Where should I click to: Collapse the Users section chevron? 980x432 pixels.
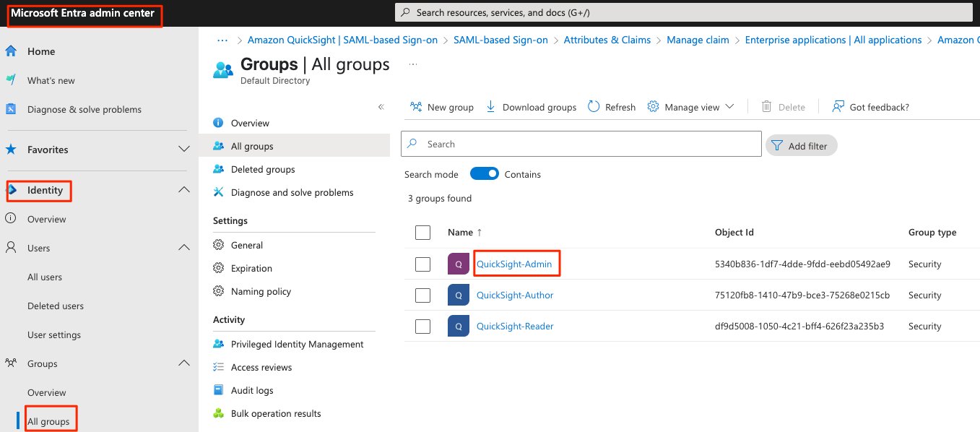click(184, 247)
